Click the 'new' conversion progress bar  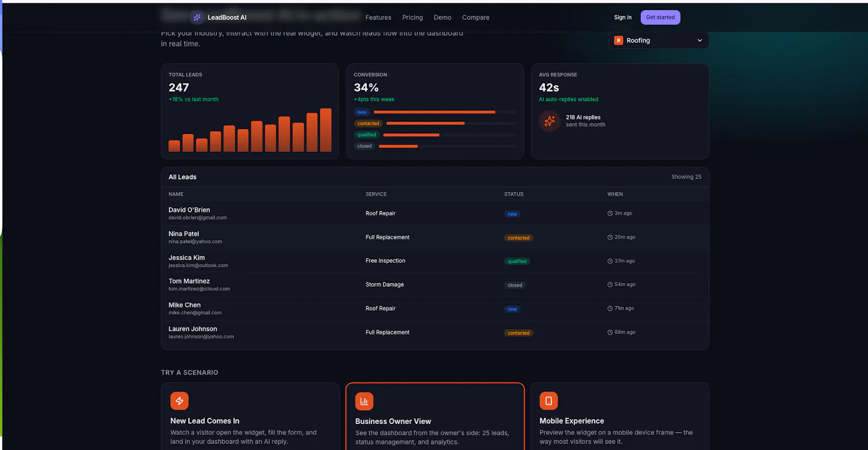445,112
